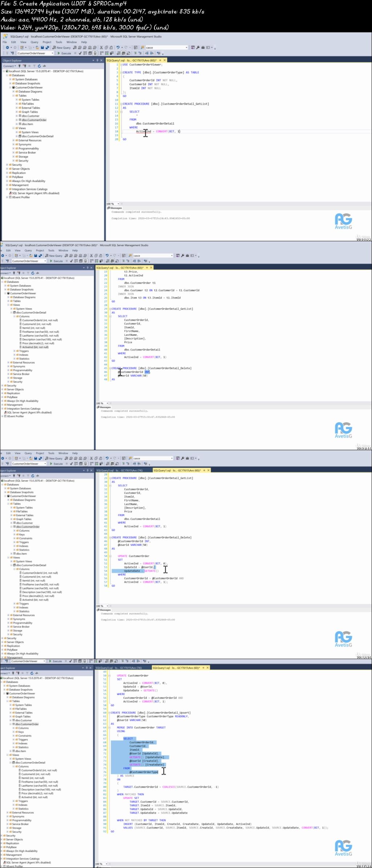Expand Server Objects node in first frame
Image resolution: width=372 pixels, height=868 pixels.
[7, 169]
